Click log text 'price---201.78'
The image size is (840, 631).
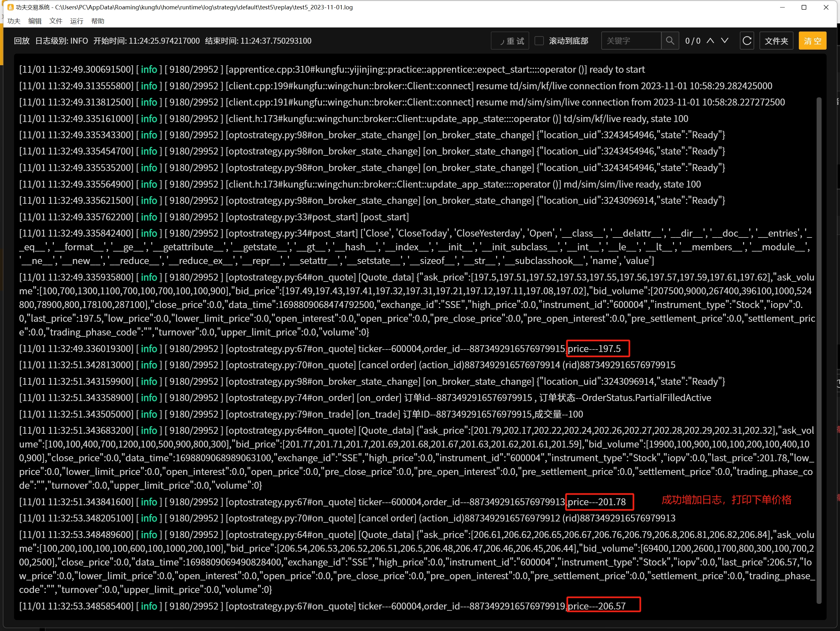point(597,502)
